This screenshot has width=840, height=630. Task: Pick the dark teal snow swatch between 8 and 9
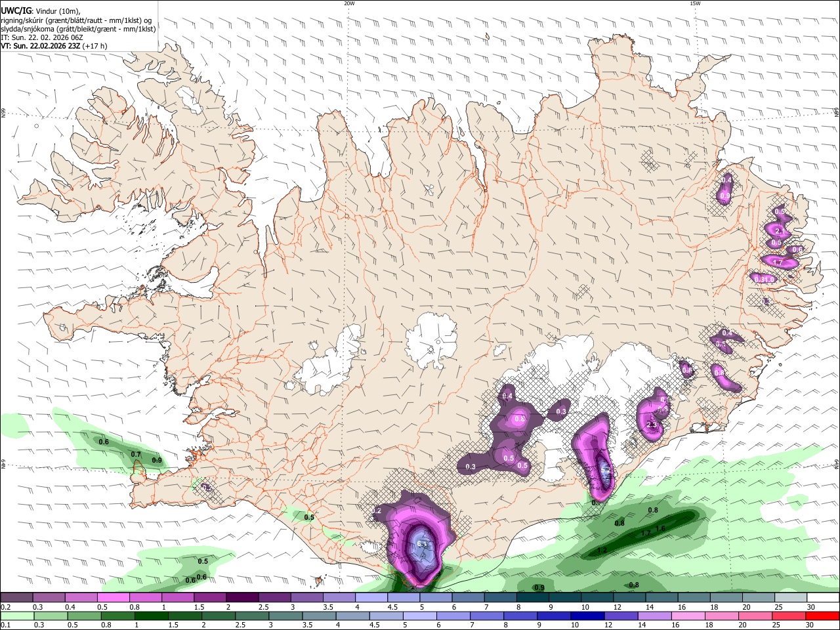click(x=533, y=598)
